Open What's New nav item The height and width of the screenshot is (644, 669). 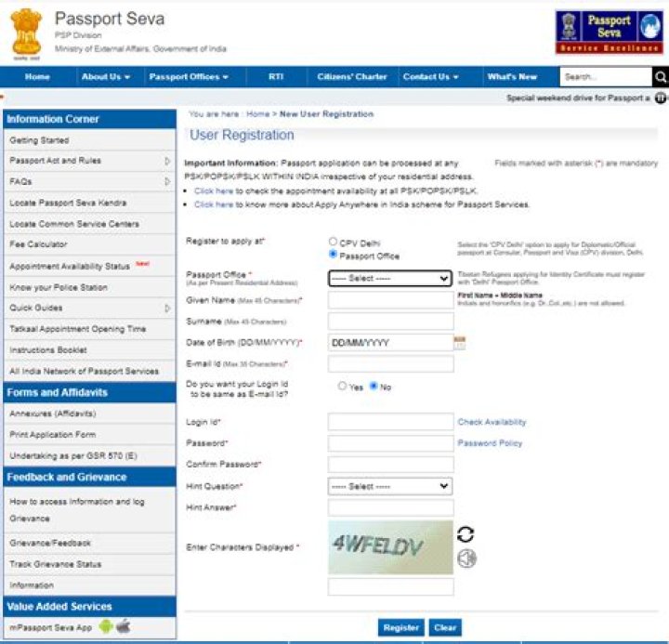[512, 77]
